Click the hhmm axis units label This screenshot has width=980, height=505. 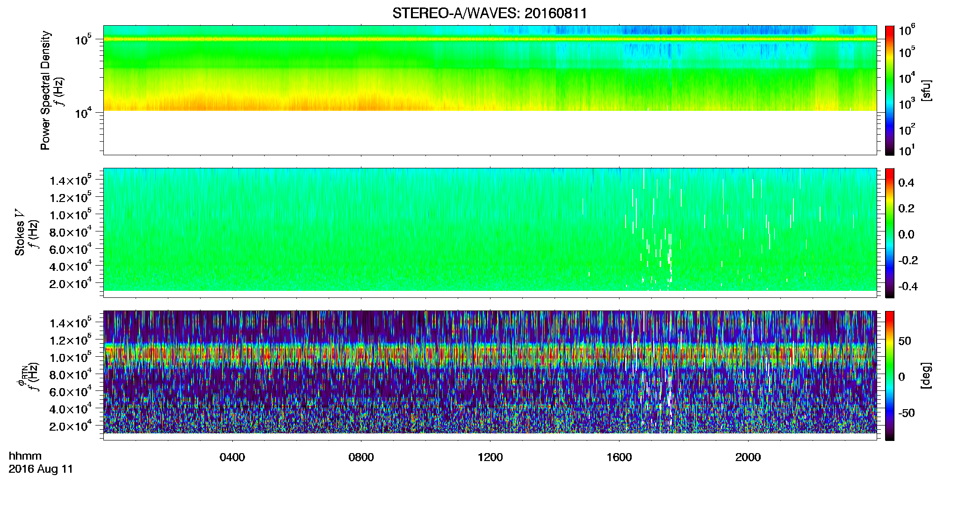click(x=25, y=456)
